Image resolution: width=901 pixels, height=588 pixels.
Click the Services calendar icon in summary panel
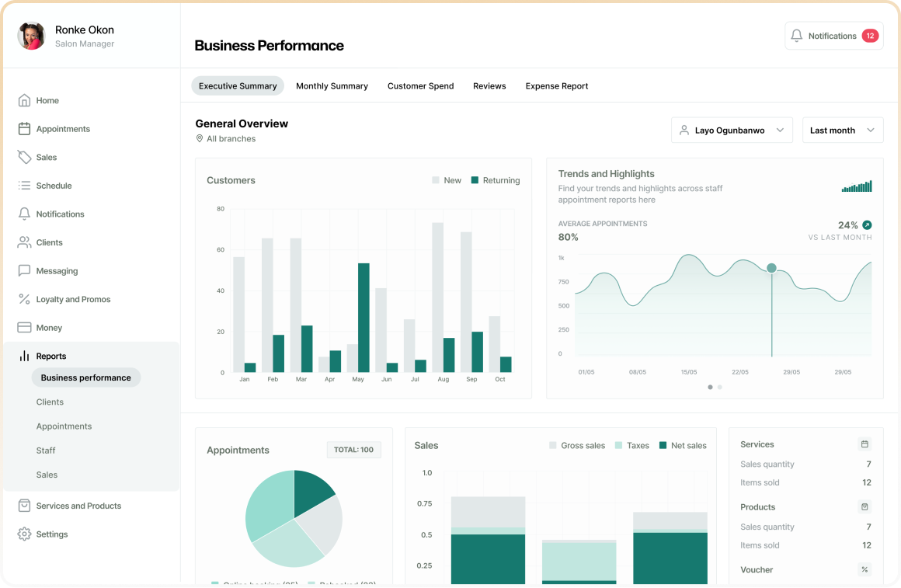pyautogui.click(x=864, y=444)
